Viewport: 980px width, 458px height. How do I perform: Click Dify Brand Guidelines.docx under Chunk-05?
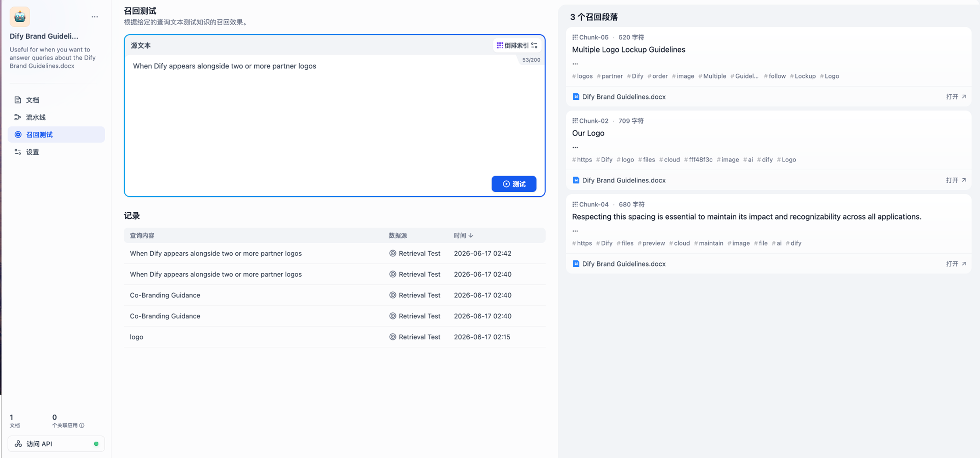click(x=624, y=97)
